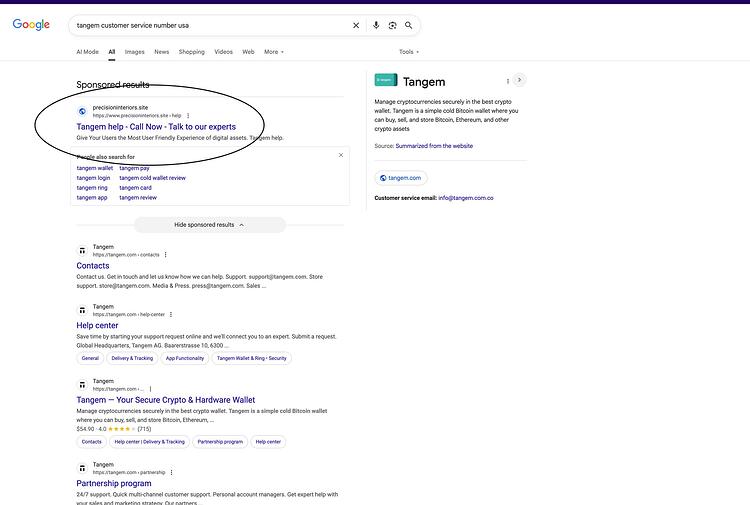
Task: Click the Delivery & Tracking chip
Action: [132, 358]
